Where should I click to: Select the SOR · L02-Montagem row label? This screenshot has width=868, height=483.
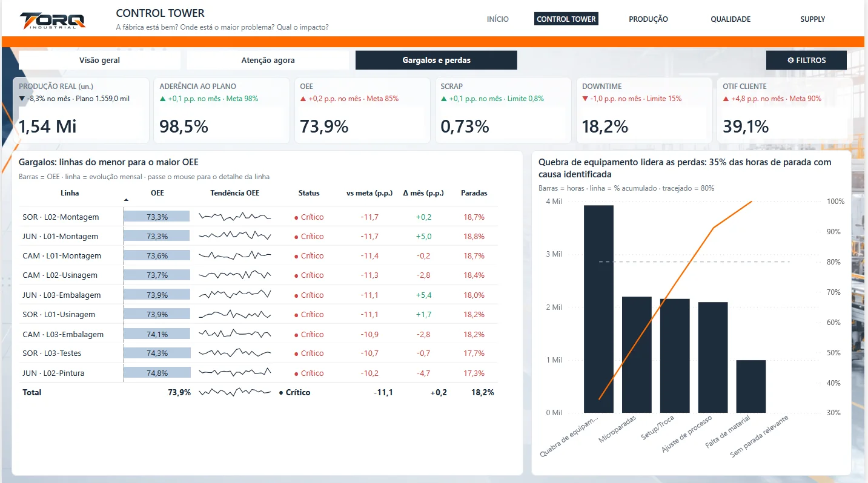(x=61, y=217)
